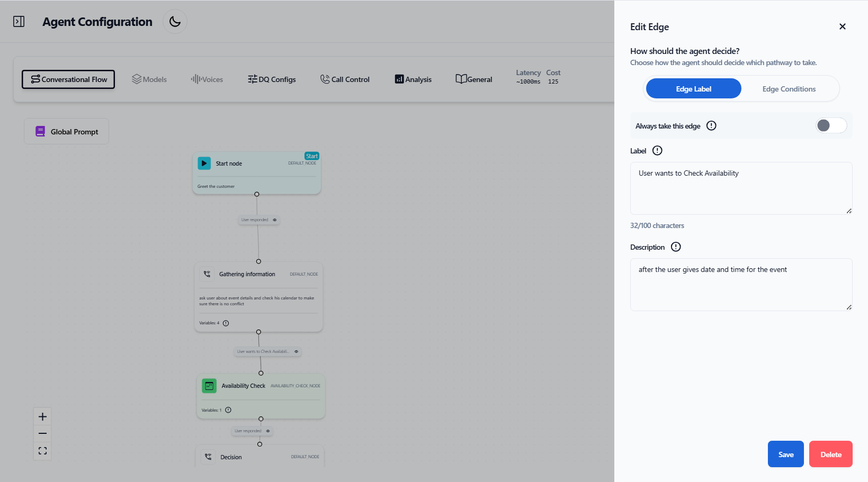Switch to Edge Conditions tab
This screenshot has width=868, height=482.
click(789, 89)
